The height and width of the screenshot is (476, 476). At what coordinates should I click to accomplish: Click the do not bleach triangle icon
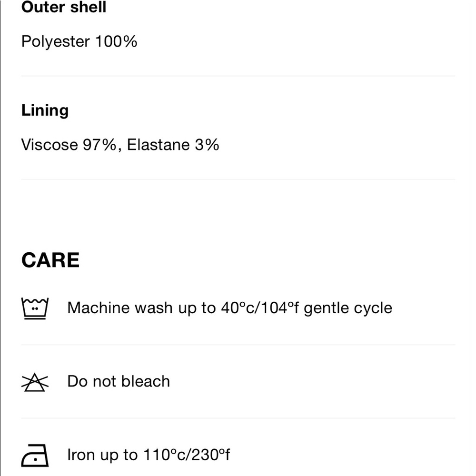pos(35,382)
